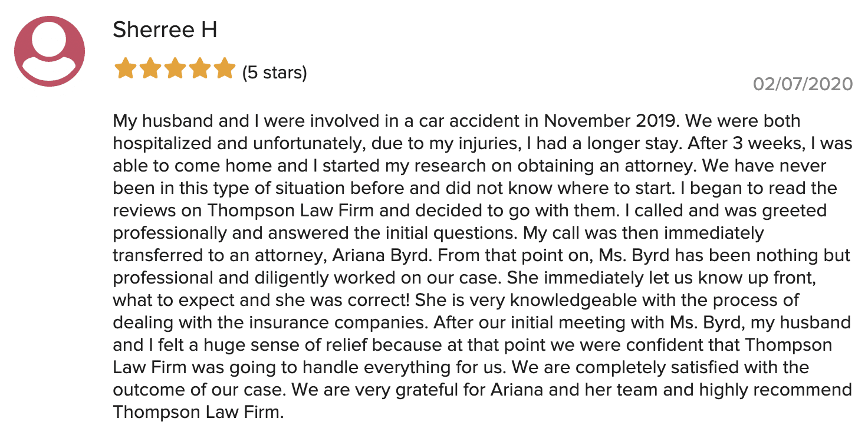Click the words 'My husband' starting the review
The image size is (868, 428).
(x=157, y=121)
